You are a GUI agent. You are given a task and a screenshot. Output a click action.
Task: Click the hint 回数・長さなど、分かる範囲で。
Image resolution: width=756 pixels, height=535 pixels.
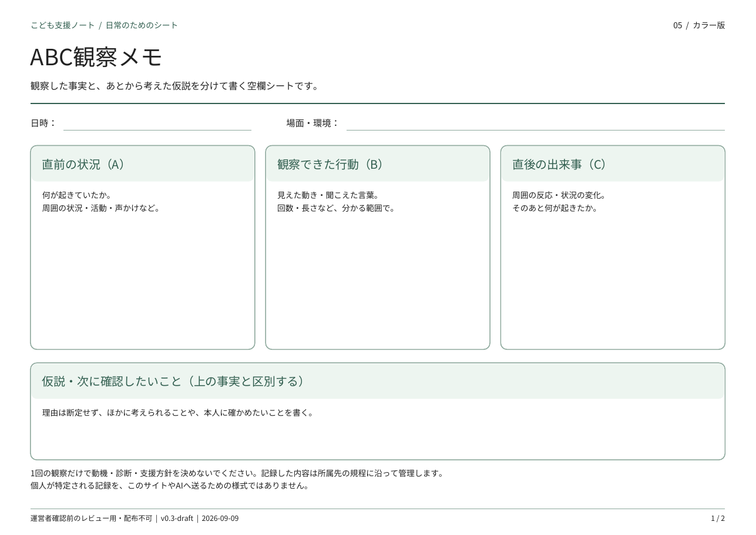coord(337,208)
